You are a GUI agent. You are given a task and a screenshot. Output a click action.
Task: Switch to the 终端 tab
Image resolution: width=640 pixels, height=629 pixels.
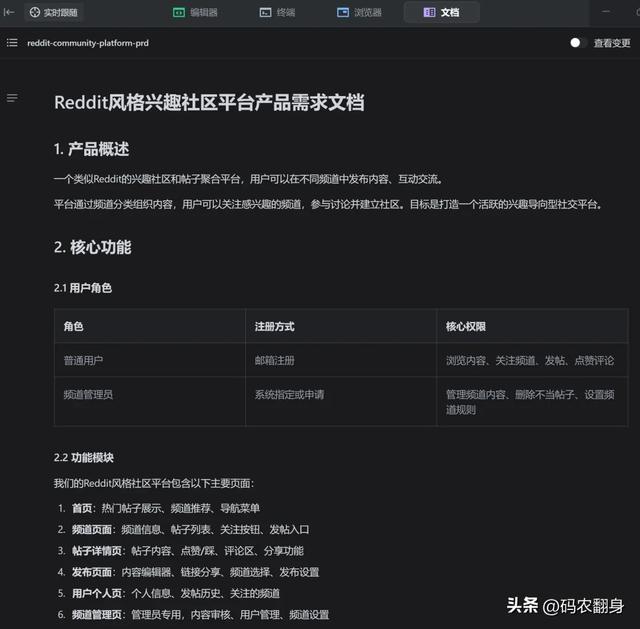[278, 13]
